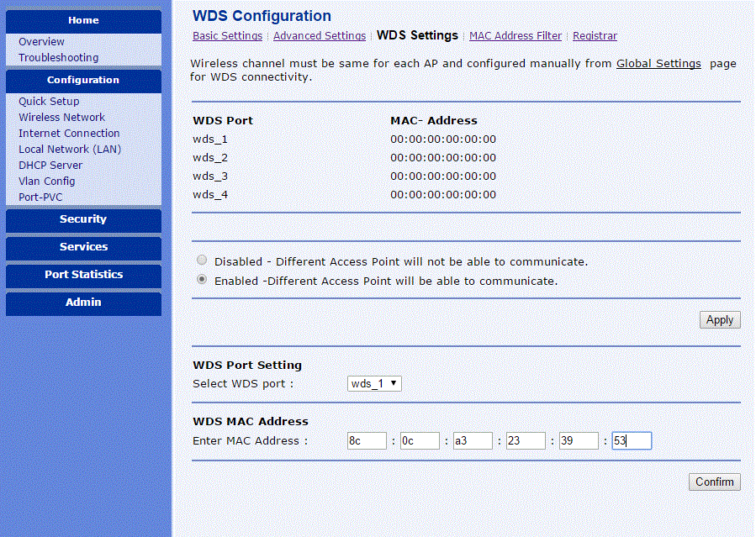Screen dimensions: 756x537
Task: Click the first MAC address field containing 8c
Action: coord(367,441)
